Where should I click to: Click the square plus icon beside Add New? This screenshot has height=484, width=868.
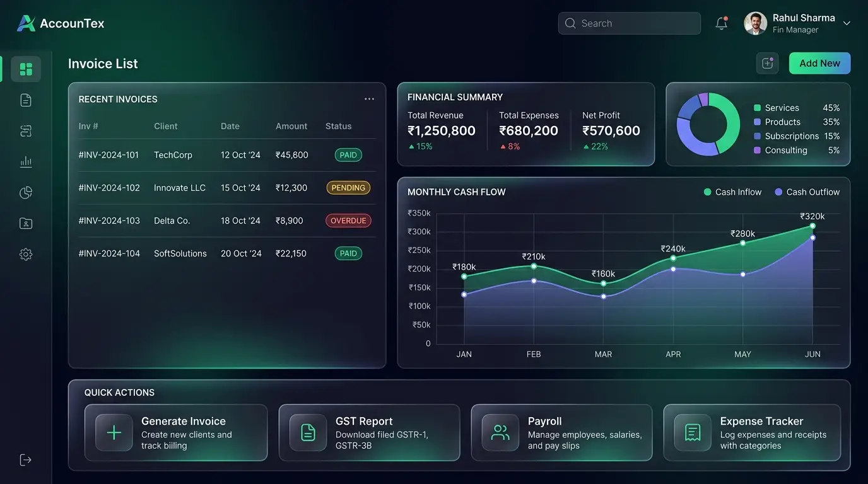click(768, 63)
